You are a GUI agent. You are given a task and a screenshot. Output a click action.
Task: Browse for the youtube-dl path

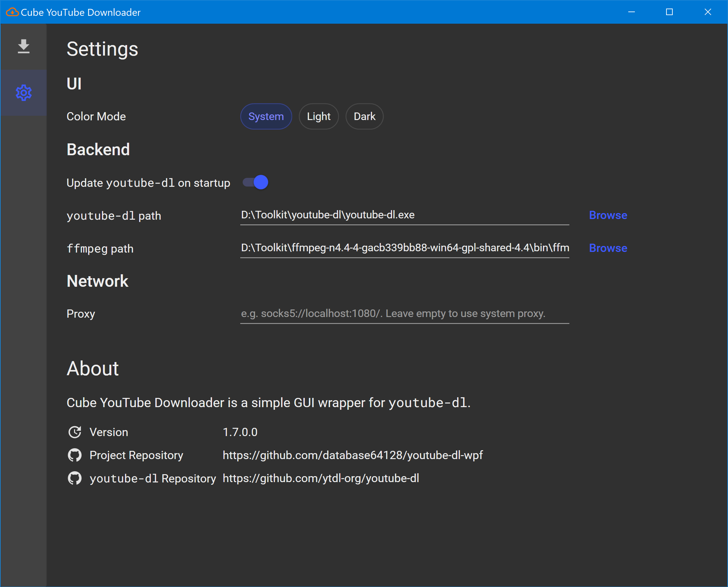coord(608,215)
